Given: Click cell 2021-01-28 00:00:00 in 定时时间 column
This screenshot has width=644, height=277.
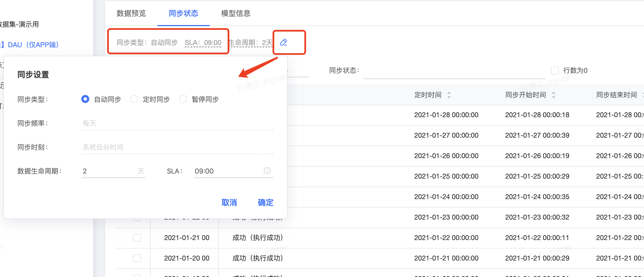Looking at the screenshot, I should (446, 115).
